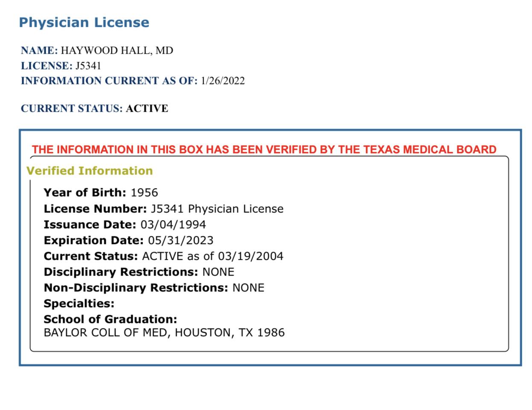Click the Physician License heading
532x410 pixels.
click(84, 22)
